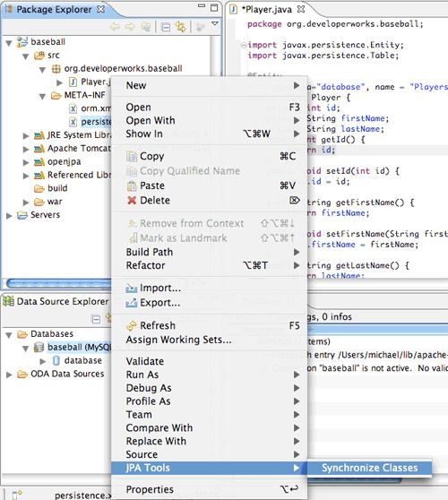Click the Back navigation arrow in Package Explorer
Screen dimensions: 448x500
tap(115, 27)
